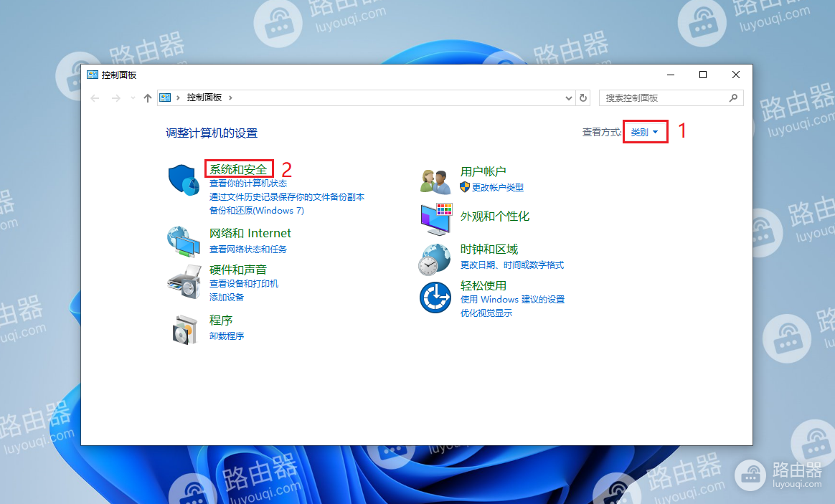
Task: Open 查看网络状态和任务 link
Action: point(248,249)
